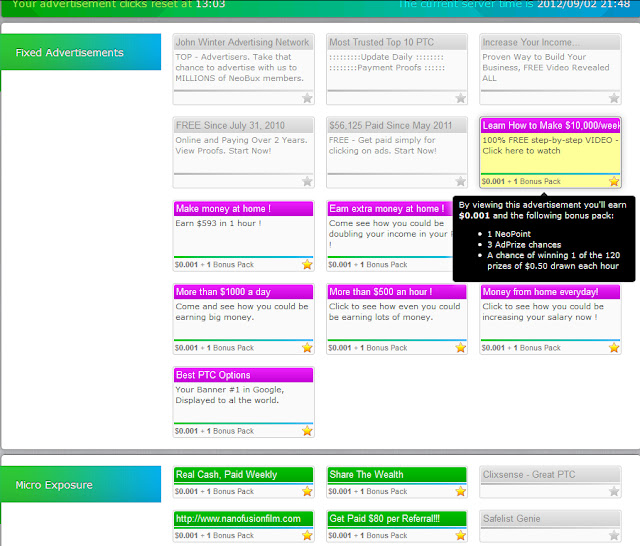Image resolution: width=640 pixels, height=546 pixels.
Task: Click star icon on Increase Your Income ad
Action: pyautogui.click(x=614, y=98)
